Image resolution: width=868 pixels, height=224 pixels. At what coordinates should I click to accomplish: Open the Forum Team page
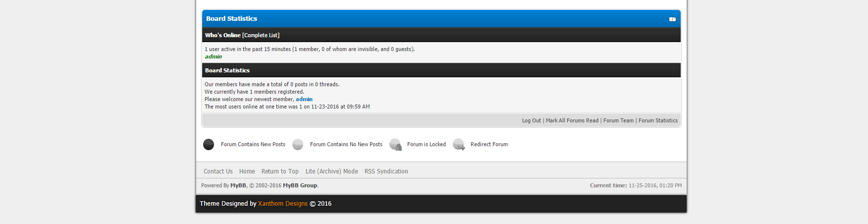pyautogui.click(x=618, y=120)
